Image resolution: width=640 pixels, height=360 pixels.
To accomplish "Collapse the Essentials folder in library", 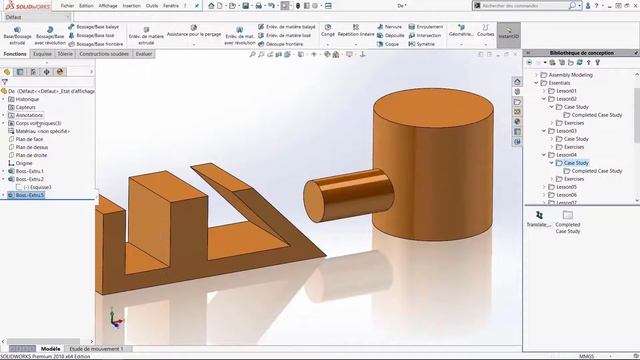I will (537, 83).
